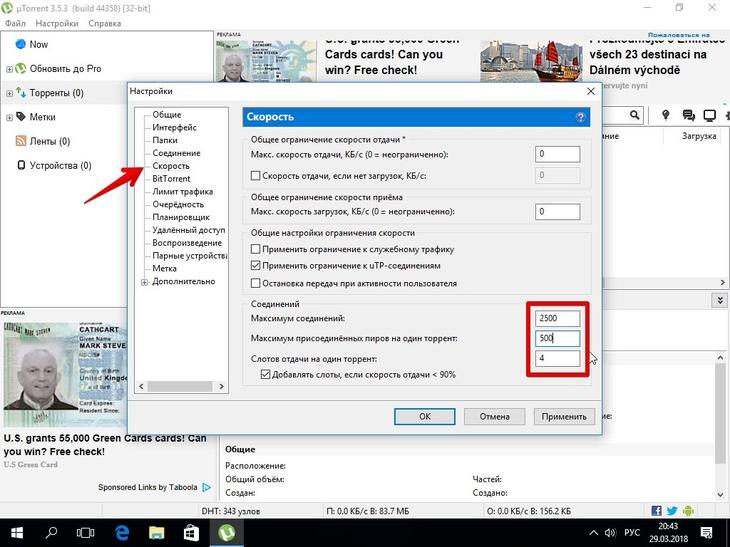Uncheck Добавлять слоты, если скорость отдачи < 90%
This screenshot has height=547, width=730.
click(265, 374)
